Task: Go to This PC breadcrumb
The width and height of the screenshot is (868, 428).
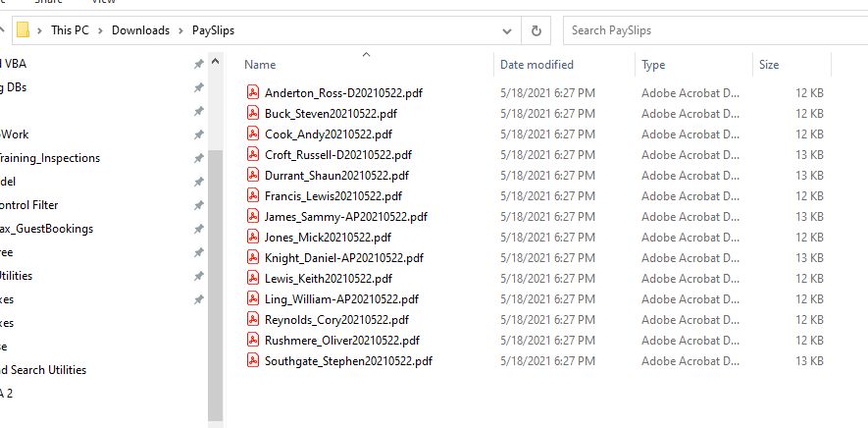Action: point(70,30)
